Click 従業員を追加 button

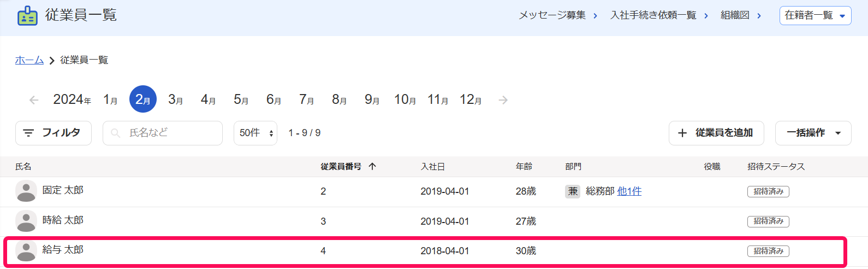click(x=716, y=133)
